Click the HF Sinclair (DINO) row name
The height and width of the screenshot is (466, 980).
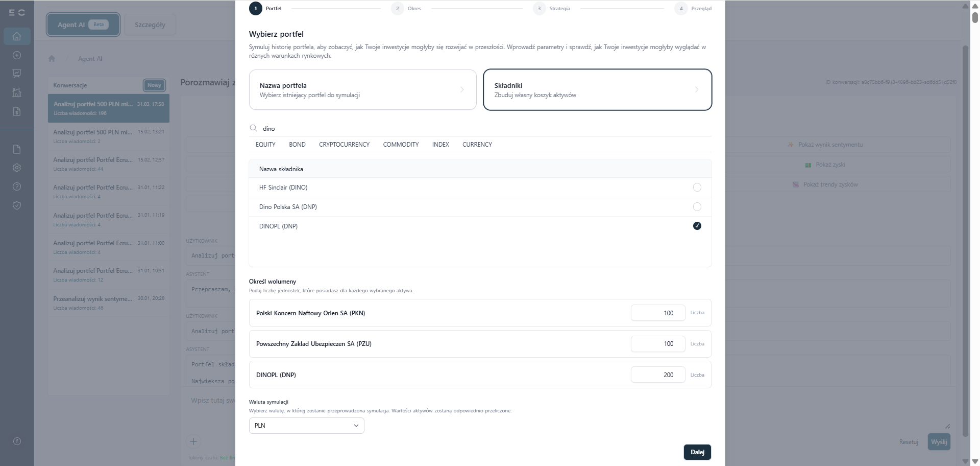pos(283,188)
